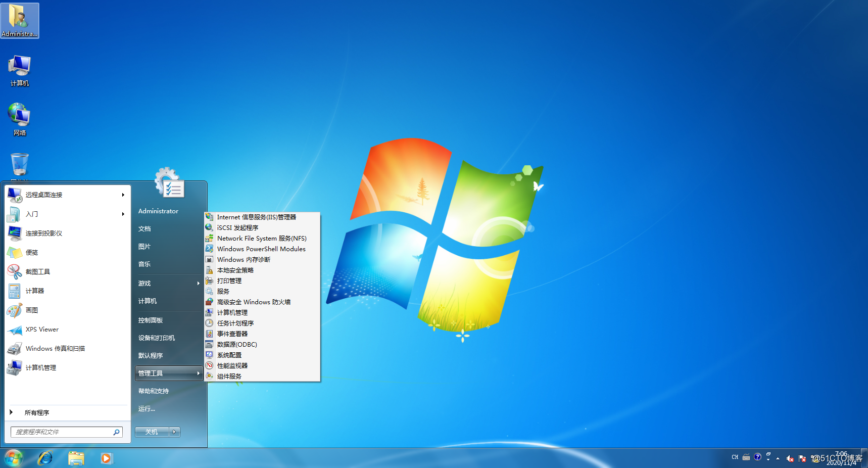The width and height of the screenshot is (868, 468).
Task: Open Windows Fax and Scan (传真和扫描)
Action: [x=68, y=348]
